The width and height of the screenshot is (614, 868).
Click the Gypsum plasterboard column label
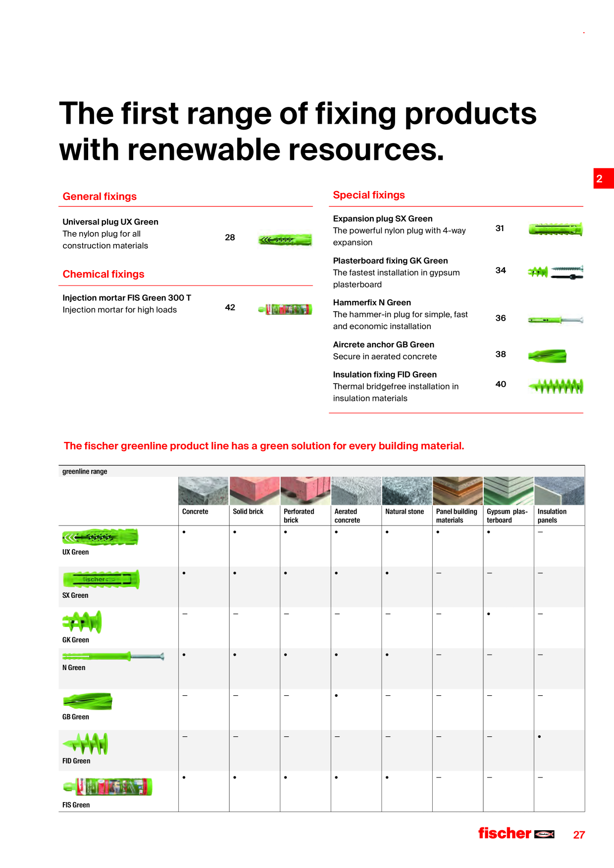[x=507, y=516]
